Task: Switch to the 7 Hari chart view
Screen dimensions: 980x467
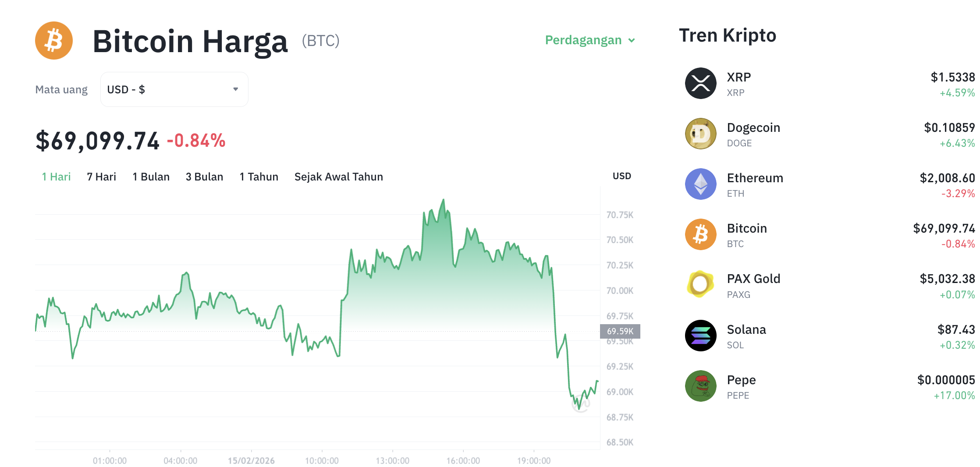Action: (101, 177)
